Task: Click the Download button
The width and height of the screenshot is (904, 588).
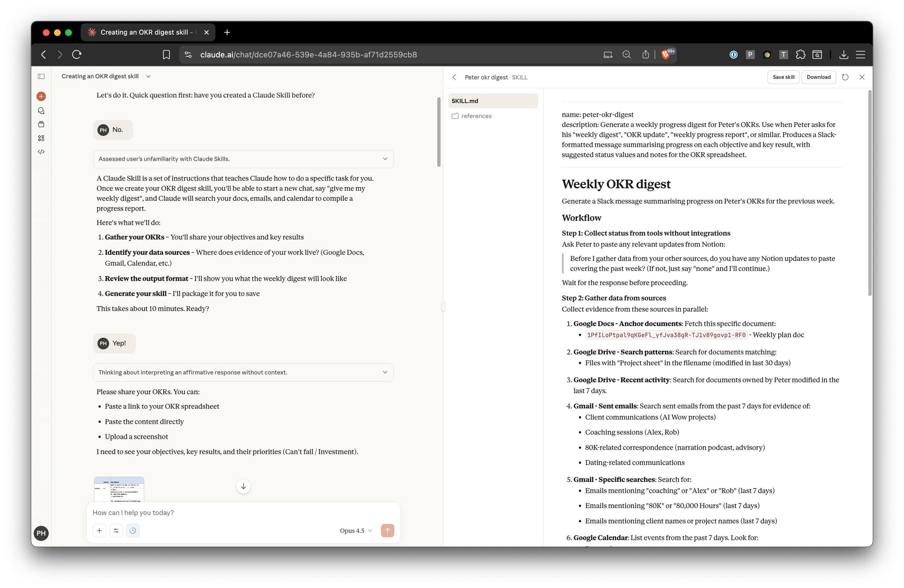Action: pyautogui.click(x=818, y=77)
